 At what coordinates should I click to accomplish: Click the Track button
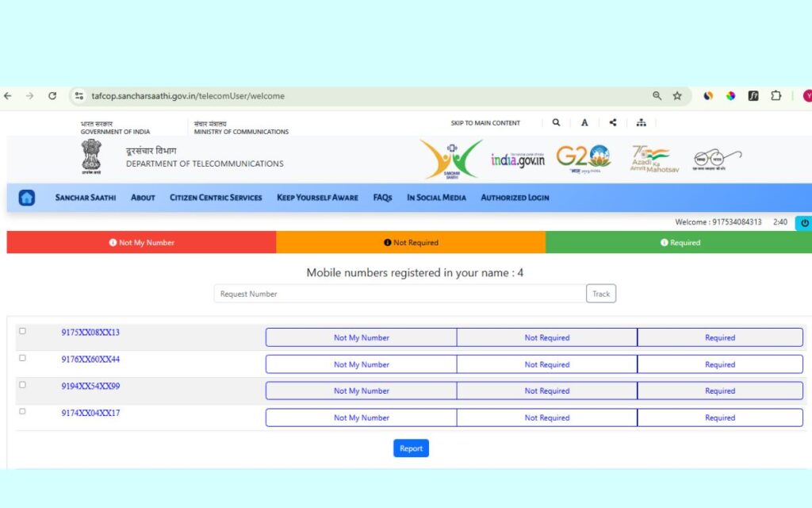pyautogui.click(x=601, y=294)
